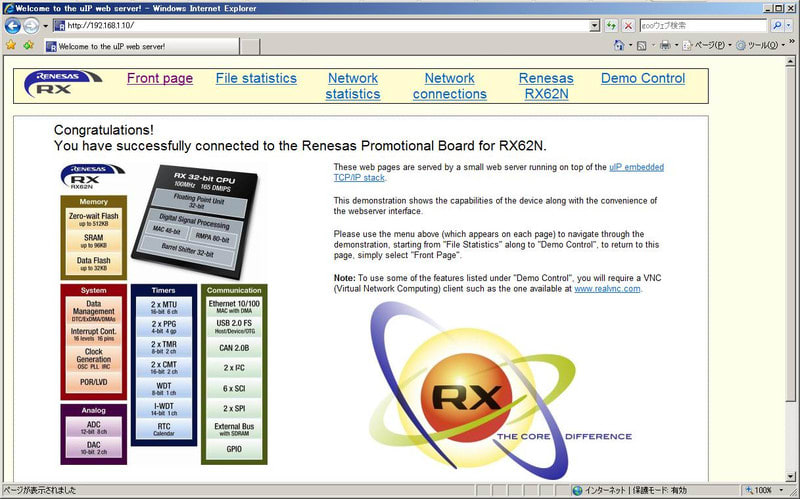Open the Front page link
The height and width of the screenshot is (499, 800).
coord(160,78)
